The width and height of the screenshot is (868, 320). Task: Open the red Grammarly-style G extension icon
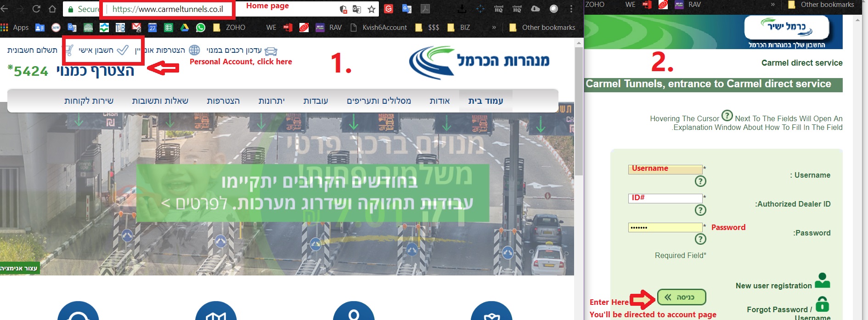pyautogui.click(x=389, y=9)
